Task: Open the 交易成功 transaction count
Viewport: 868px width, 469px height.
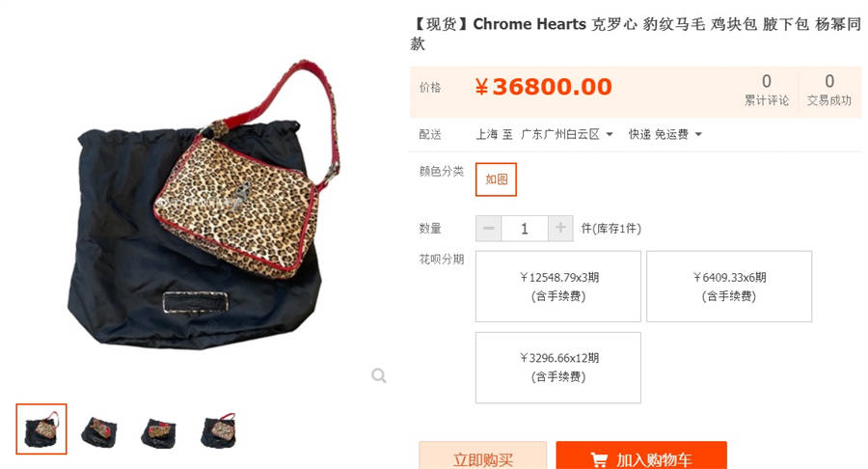Action: click(829, 90)
